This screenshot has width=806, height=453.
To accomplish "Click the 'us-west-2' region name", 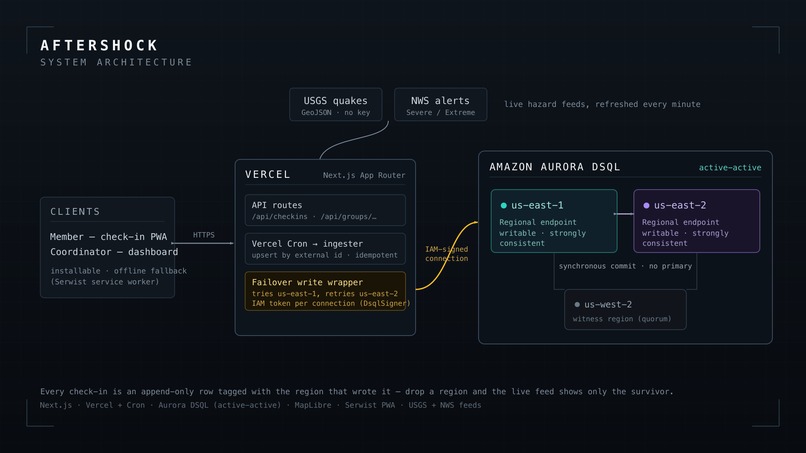I will [x=608, y=304].
